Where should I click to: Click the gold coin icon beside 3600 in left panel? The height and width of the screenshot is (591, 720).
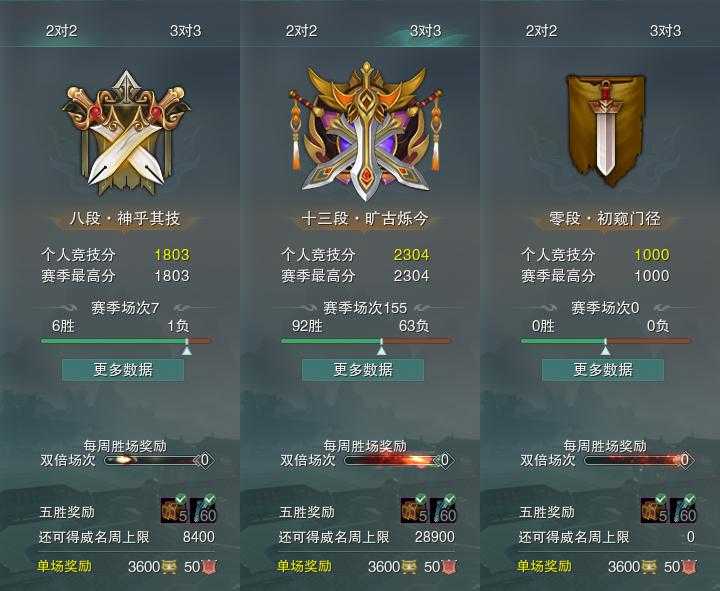tap(169, 567)
